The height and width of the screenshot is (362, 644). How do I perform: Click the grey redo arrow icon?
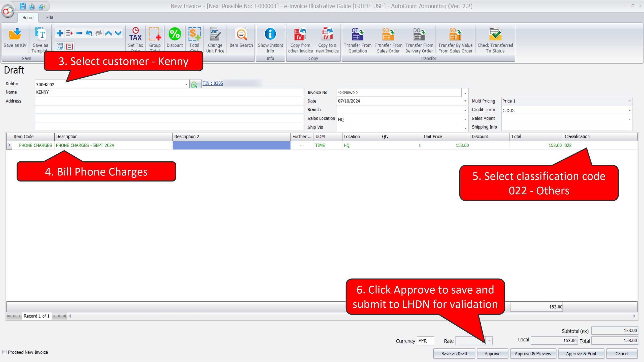point(99,33)
